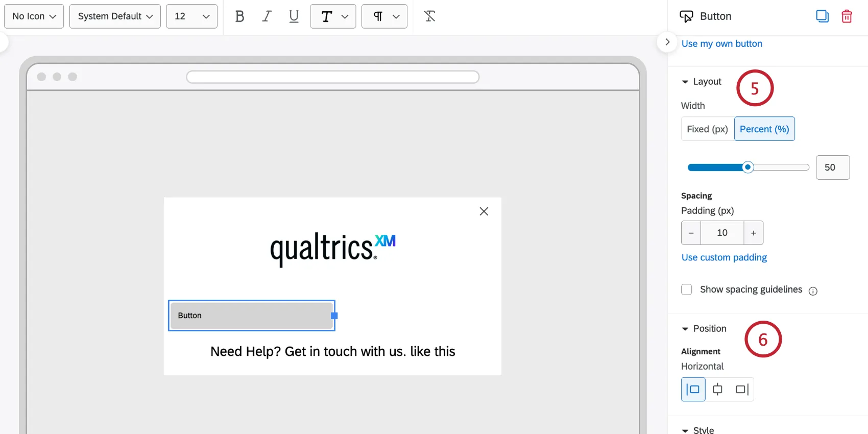Click the width percentage slider handle
The image size is (868, 434).
748,167
